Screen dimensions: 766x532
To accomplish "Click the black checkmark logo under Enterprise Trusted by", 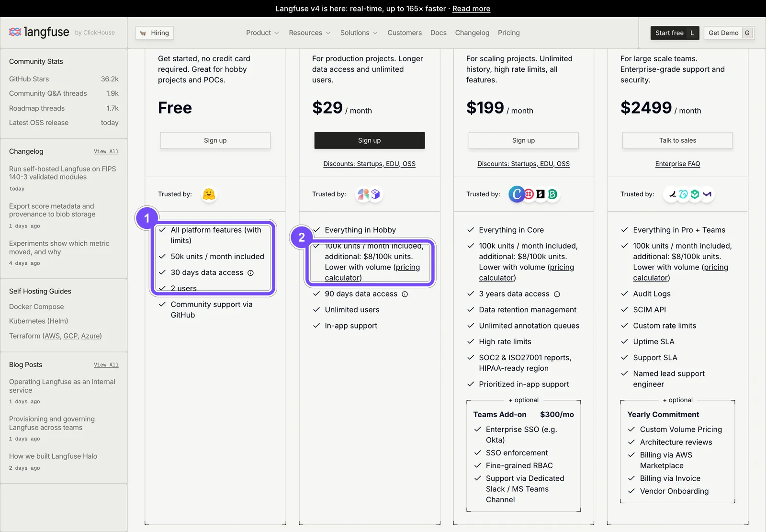I will 672,194.
